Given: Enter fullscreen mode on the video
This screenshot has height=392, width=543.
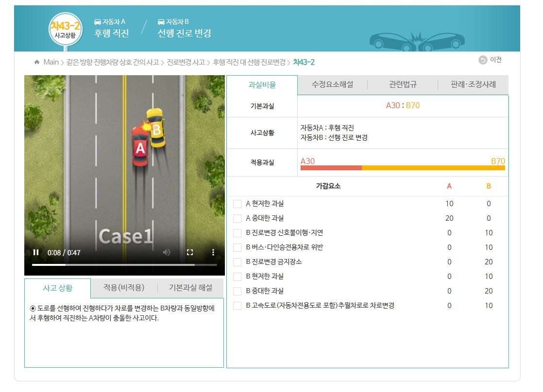Looking at the screenshot, I should (x=190, y=252).
